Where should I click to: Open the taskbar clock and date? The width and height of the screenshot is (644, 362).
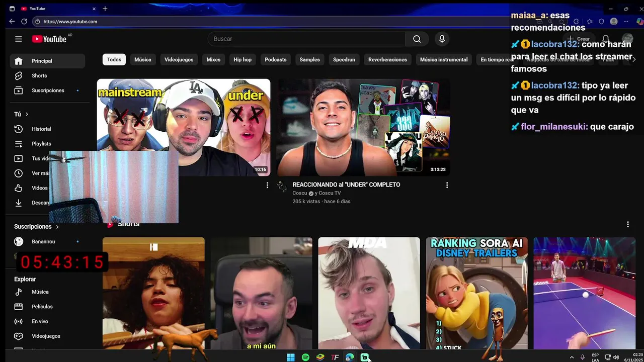tap(633, 357)
